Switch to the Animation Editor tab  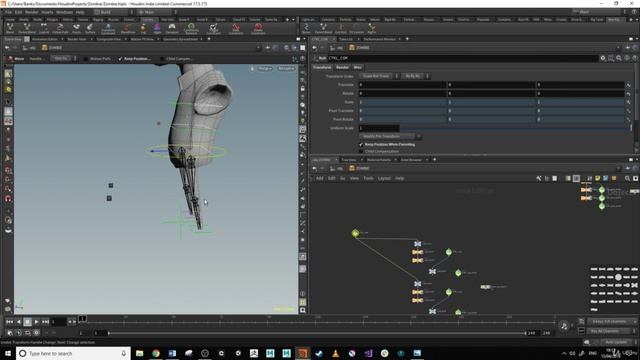tap(44, 39)
